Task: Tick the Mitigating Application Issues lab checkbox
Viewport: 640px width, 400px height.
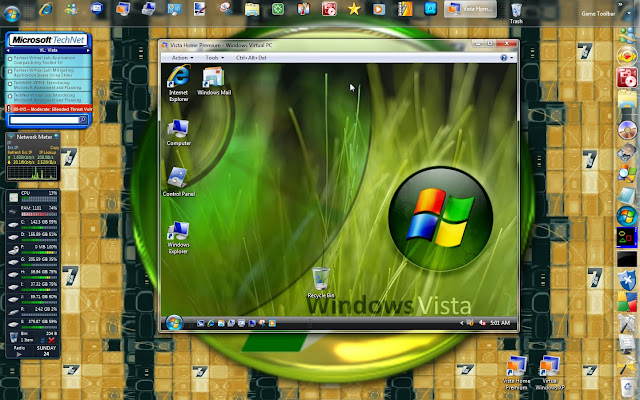Action: pos(10,71)
